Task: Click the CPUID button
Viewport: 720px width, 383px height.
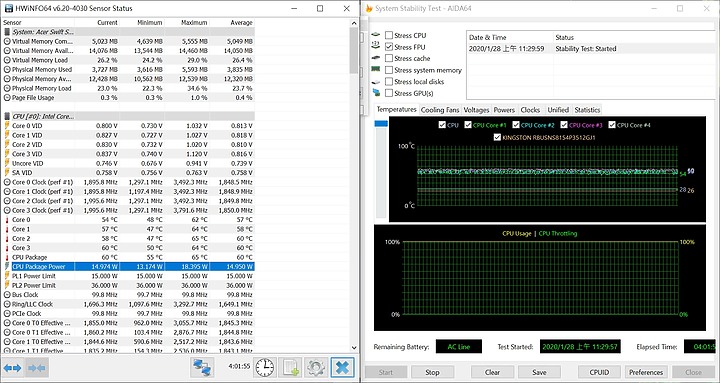Action: 599,372
